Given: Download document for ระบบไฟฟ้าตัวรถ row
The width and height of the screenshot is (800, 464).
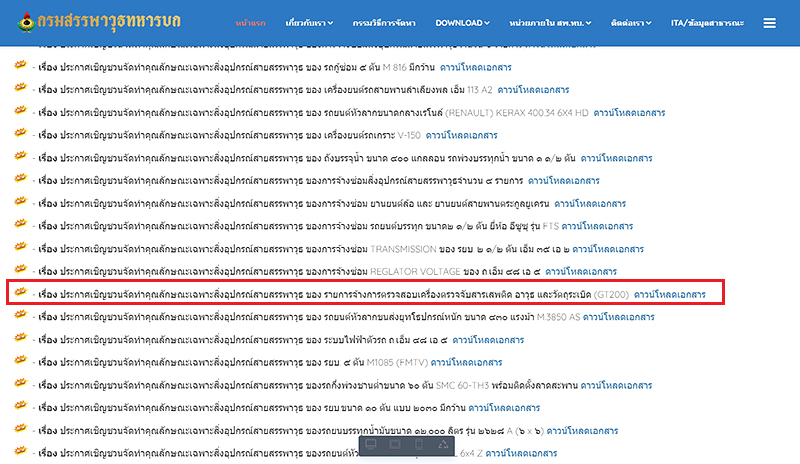Looking at the screenshot, I should (x=488, y=340).
